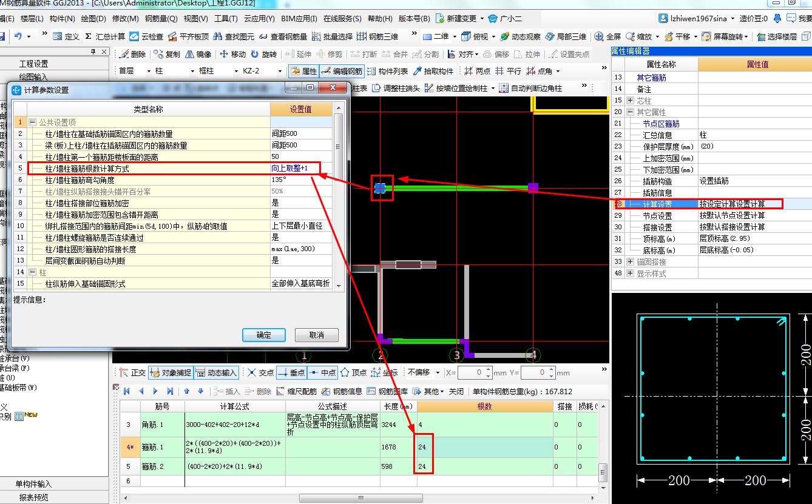Move rebar row up arrow
Screen dimensions: 812x504
pyautogui.click(x=186, y=391)
